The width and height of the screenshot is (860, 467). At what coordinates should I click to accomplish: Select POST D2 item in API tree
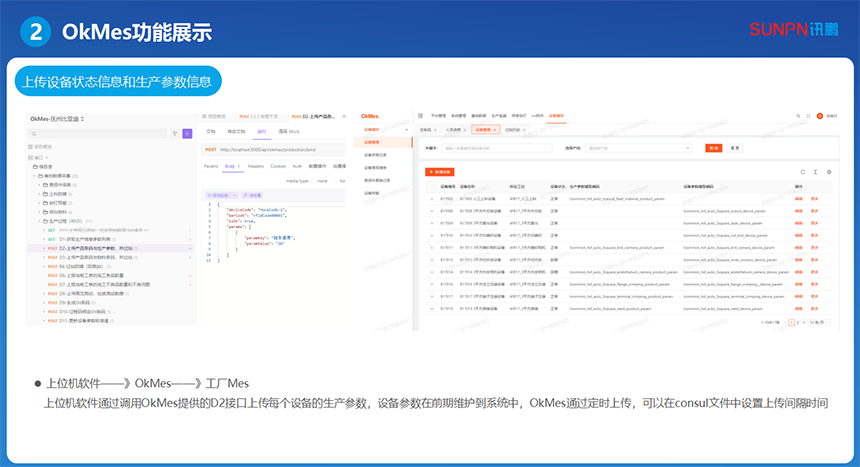(x=112, y=249)
